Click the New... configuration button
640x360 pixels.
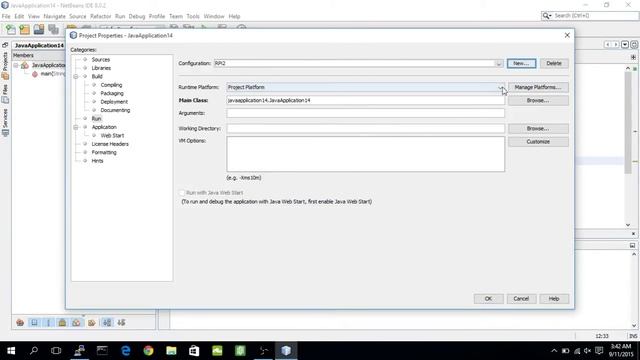pos(521,63)
